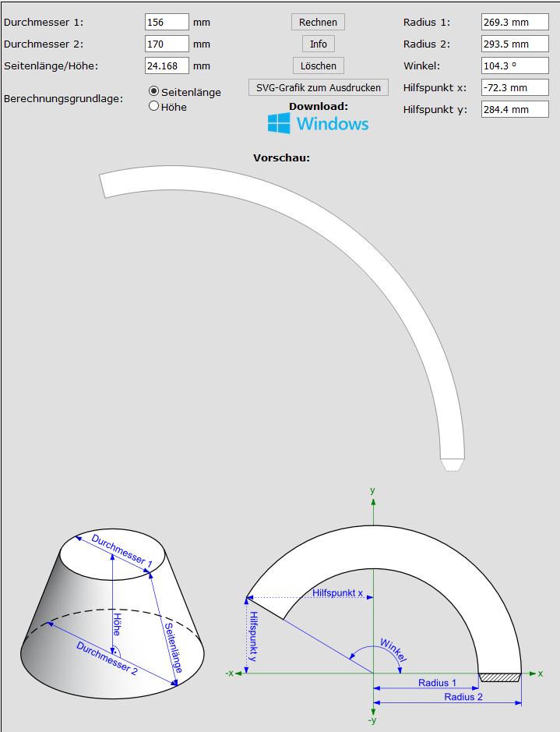Click the Rechnen button
This screenshot has width=560, height=732.
[318, 22]
